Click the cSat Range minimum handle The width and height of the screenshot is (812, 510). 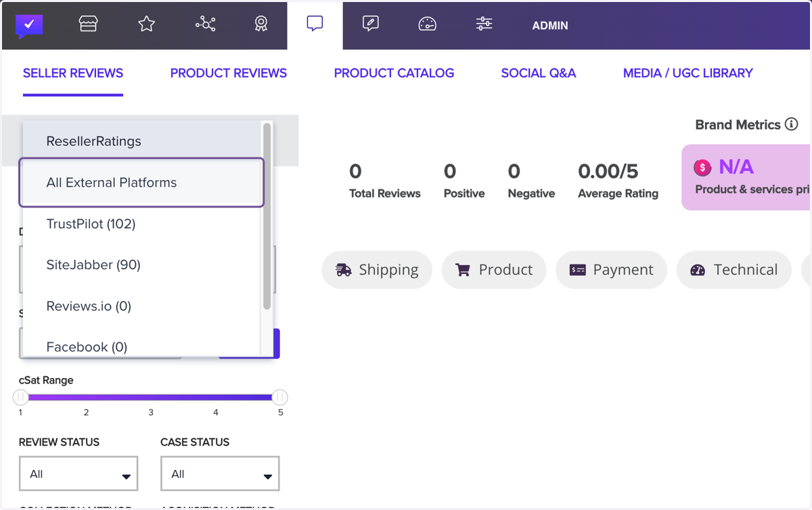click(21, 397)
